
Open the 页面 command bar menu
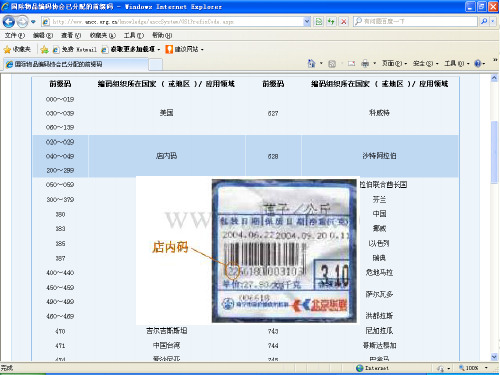coord(394,63)
